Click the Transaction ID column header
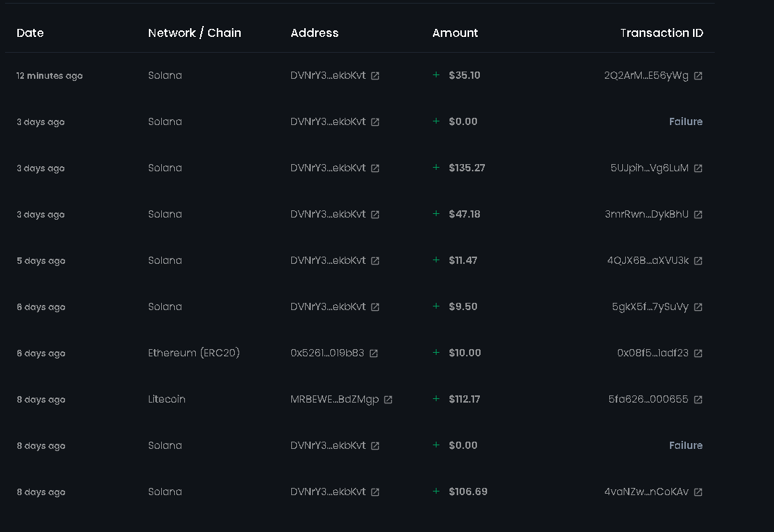The image size is (774, 532). tap(661, 33)
